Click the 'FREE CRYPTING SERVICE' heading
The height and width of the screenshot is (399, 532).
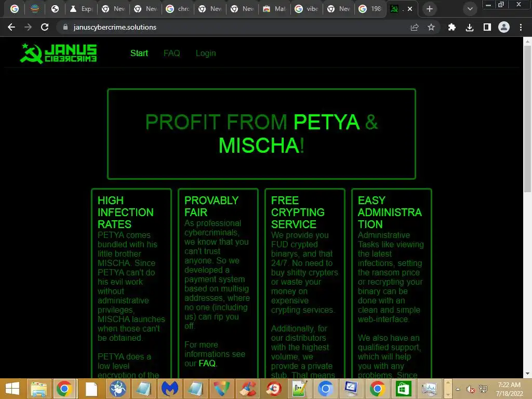(298, 212)
